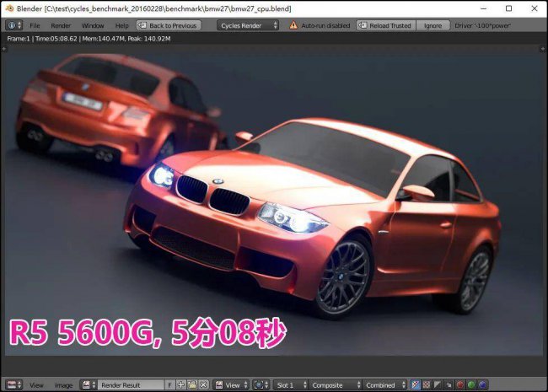The width and height of the screenshot is (548, 392).
Task: Maximize the Blender window
Action: tap(509, 8)
